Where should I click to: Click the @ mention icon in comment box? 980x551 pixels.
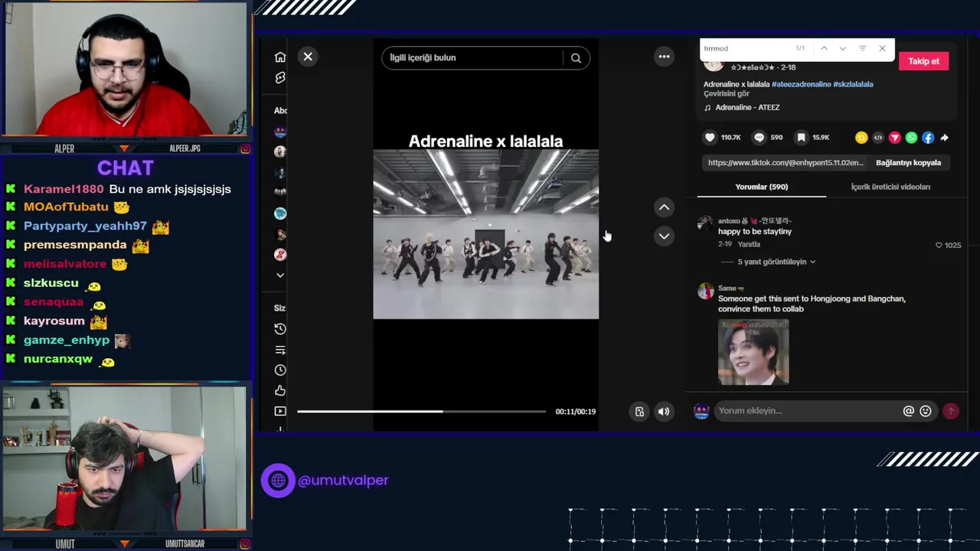[908, 411]
